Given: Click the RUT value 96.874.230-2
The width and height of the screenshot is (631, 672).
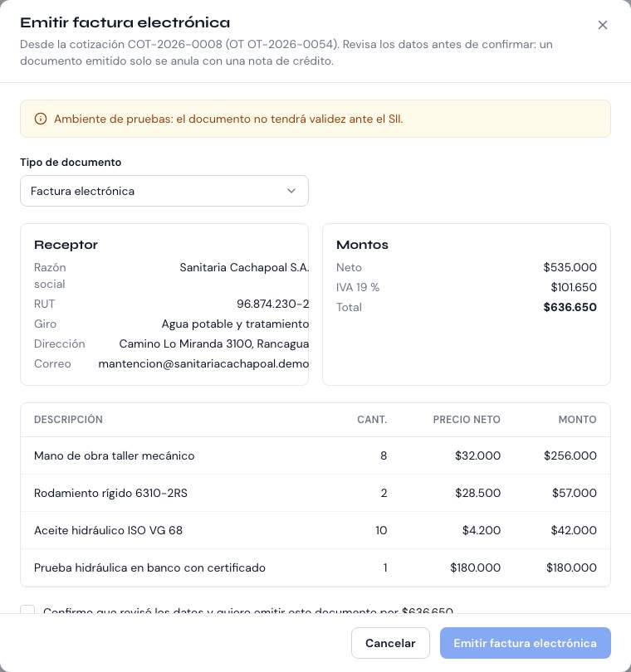Looking at the screenshot, I should (273, 304).
